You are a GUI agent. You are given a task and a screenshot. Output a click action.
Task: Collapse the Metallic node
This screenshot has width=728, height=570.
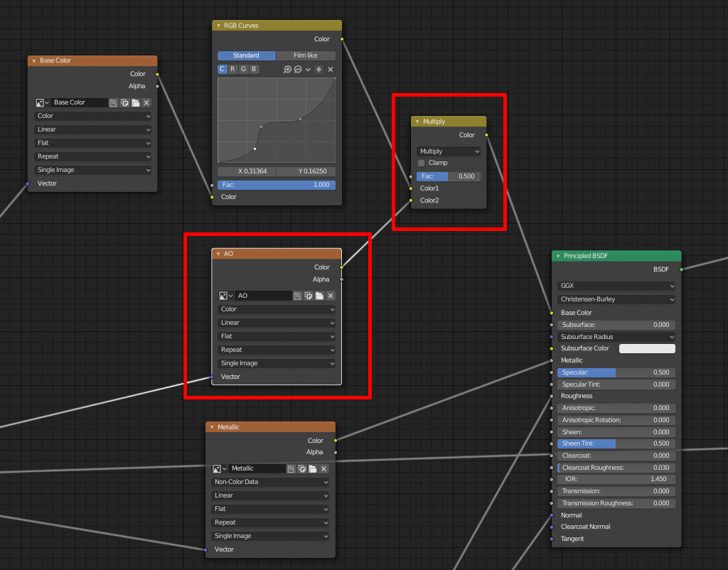[x=212, y=427]
